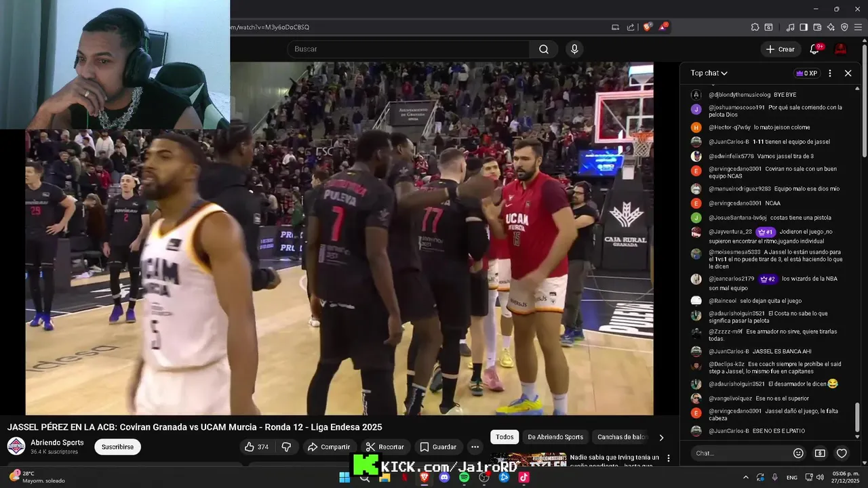Viewport: 868px width, 488px height.
Task: Open the Brave hamburger main menu
Action: tap(858, 27)
